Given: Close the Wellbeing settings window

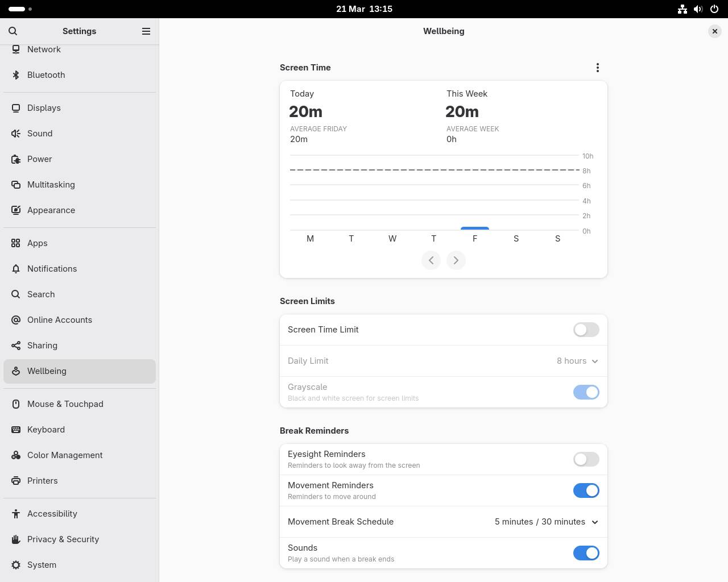Looking at the screenshot, I should pyautogui.click(x=715, y=31).
